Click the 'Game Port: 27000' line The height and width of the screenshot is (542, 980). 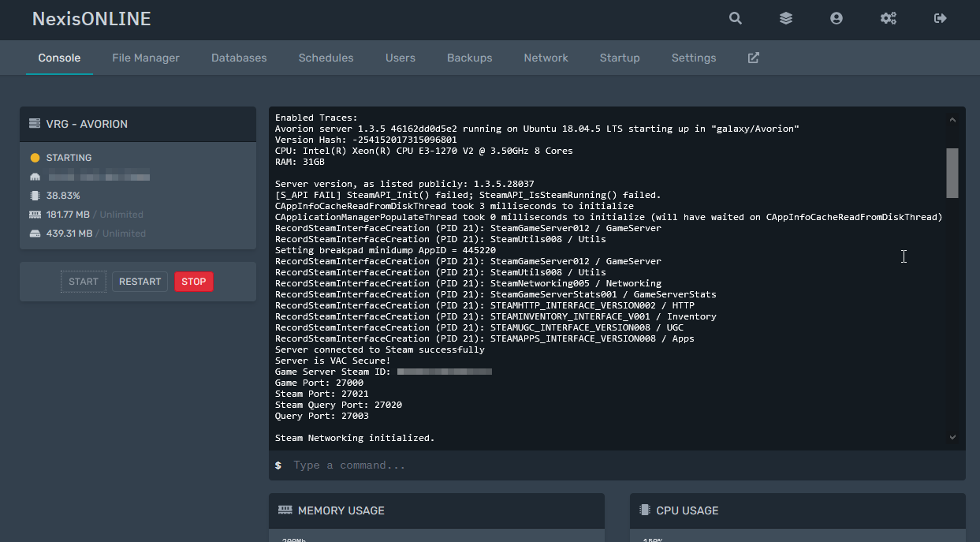(x=319, y=383)
